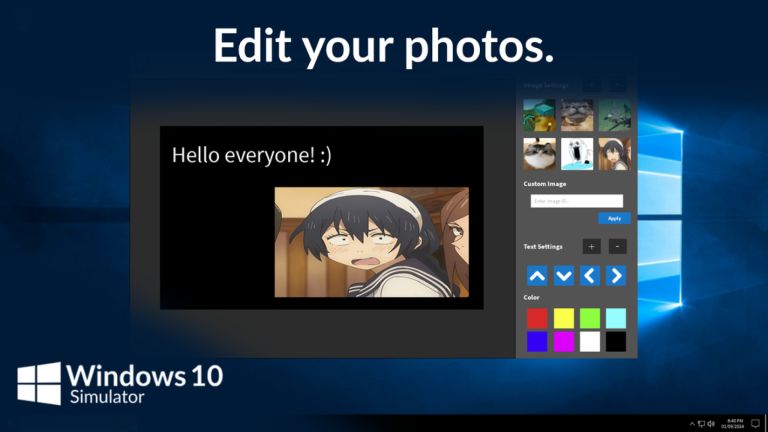The width and height of the screenshot is (768, 432).
Task: Pick the yellow text color
Action: coord(563,318)
